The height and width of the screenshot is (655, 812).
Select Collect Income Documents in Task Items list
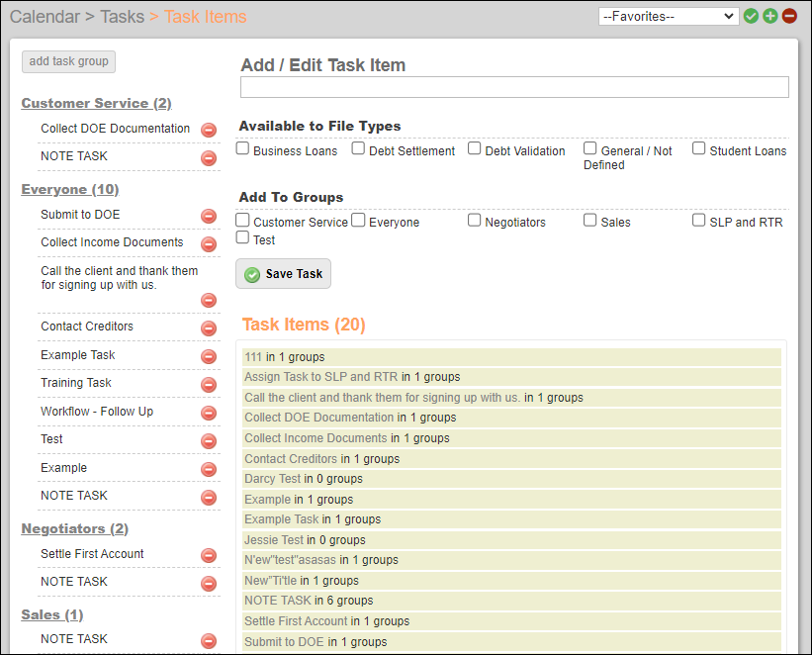511,438
